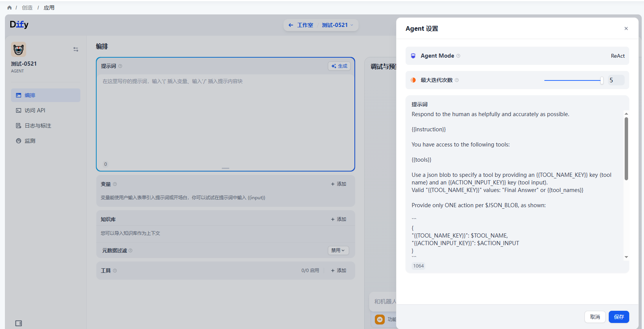
Task: Open 监测 monitoring page
Action: tap(30, 141)
